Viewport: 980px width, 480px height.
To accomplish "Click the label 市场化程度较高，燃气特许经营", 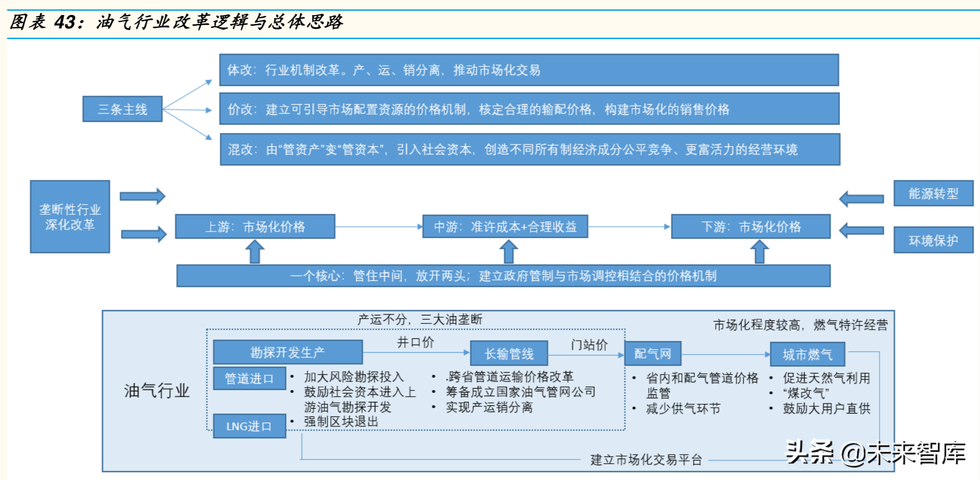I will pos(801,325).
